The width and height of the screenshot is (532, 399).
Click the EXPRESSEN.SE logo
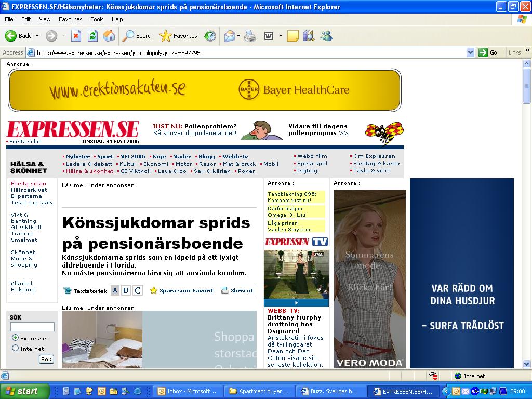coord(73,129)
